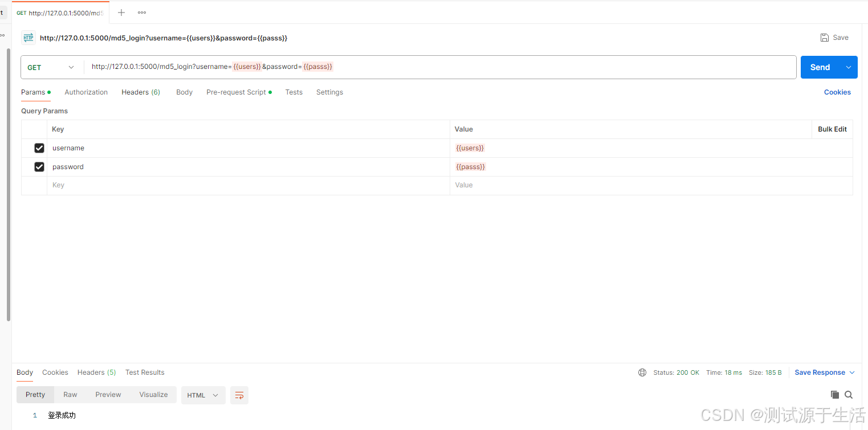Switch to the Pre-request Script tab

(237, 92)
